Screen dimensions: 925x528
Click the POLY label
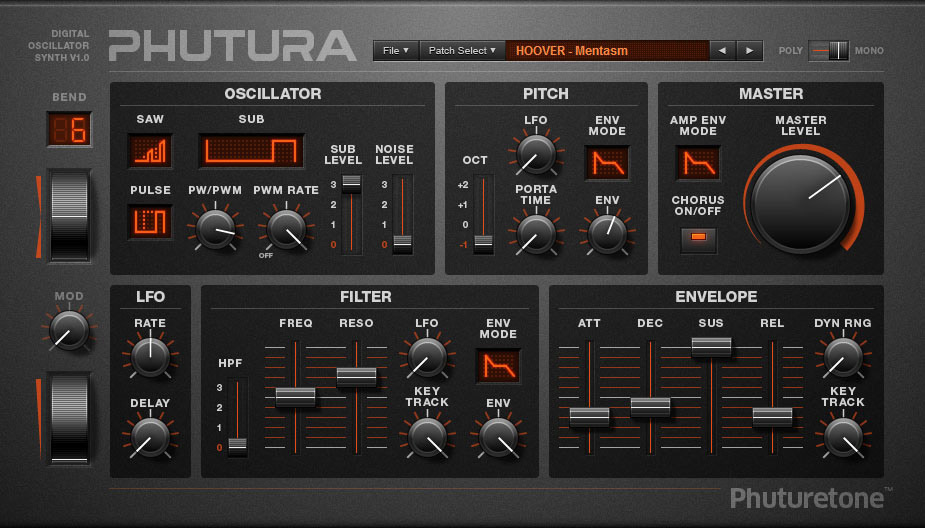[790, 51]
